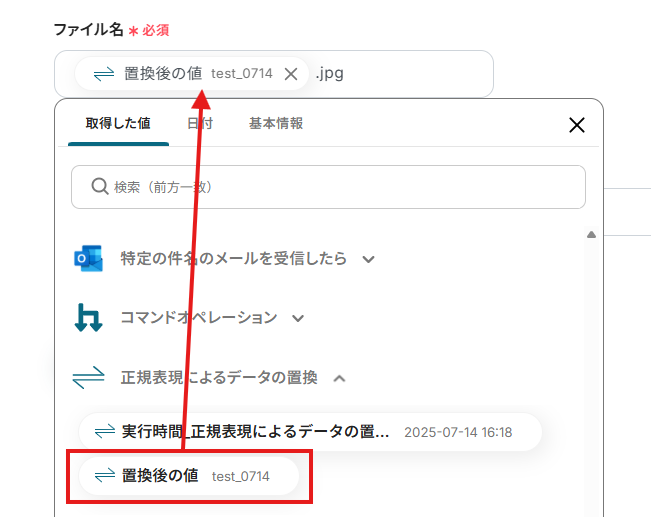Expand 特定の件名のメールを受信したら section
Image resolution: width=651 pixels, height=517 pixels.
(x=368, y=260)
